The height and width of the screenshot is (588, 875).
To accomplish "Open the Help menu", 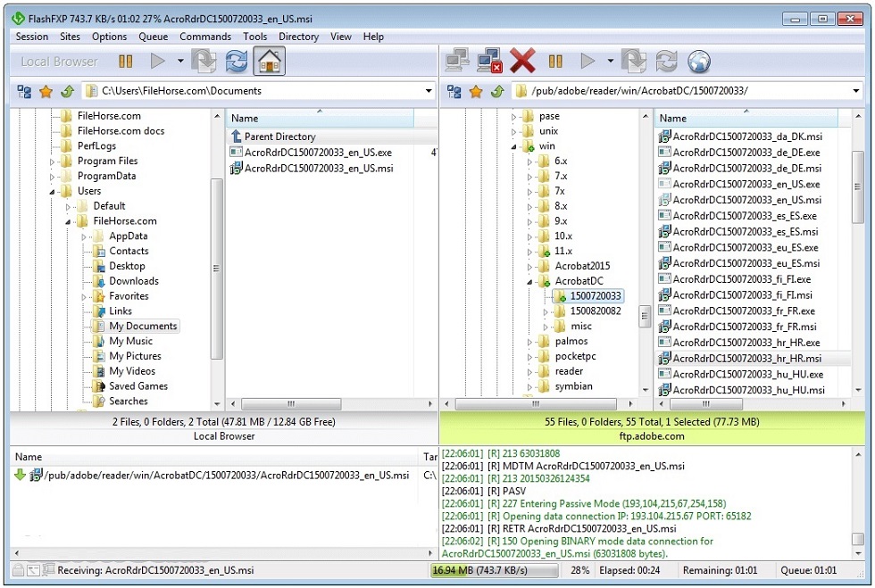I will point(373,37).
